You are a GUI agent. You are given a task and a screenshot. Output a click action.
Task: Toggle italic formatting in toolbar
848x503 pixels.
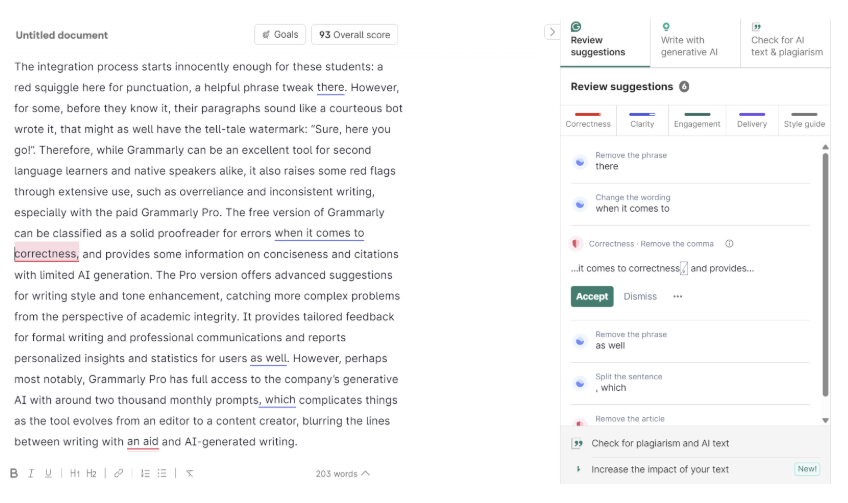point(31,473)
